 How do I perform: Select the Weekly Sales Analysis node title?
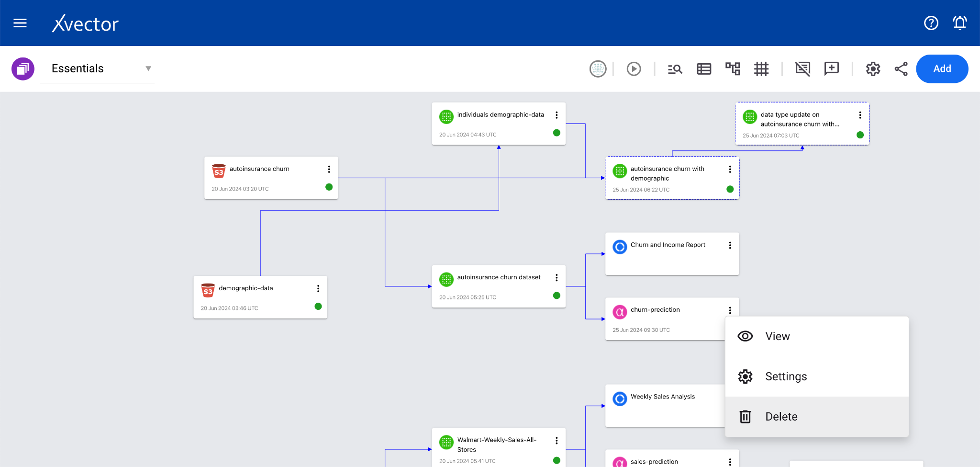(x=663, y=397)
